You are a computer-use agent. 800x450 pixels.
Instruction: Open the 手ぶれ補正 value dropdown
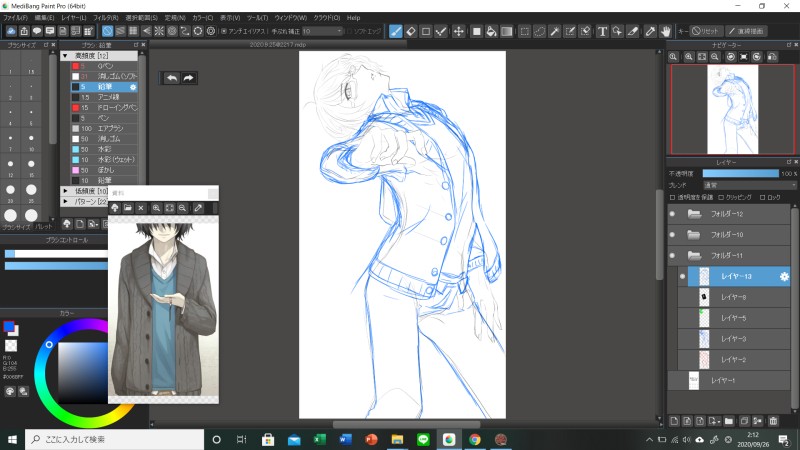click(320, 31)
